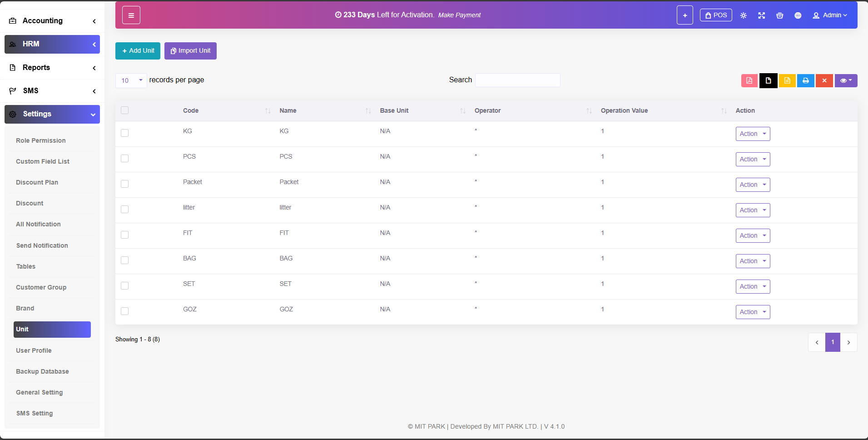Check the box for the KG row
Viewport: 868px width, 440px height.
125,133
